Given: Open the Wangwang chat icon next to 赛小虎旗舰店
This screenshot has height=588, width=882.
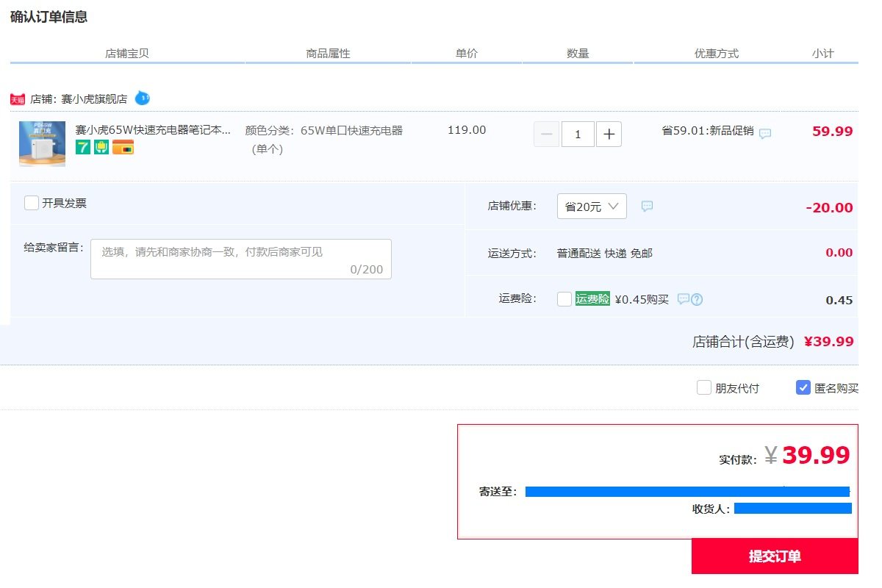Looking at the screenshot, I should [143, 98].
